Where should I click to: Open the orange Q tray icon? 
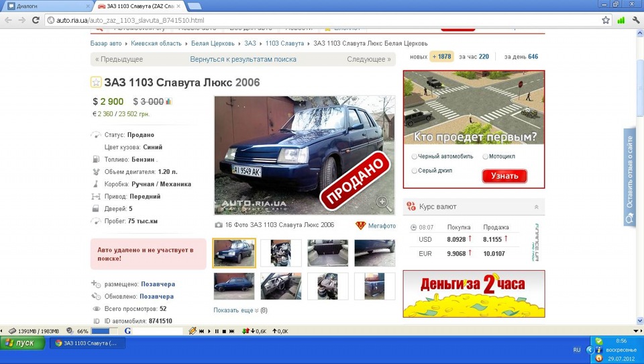599,358
